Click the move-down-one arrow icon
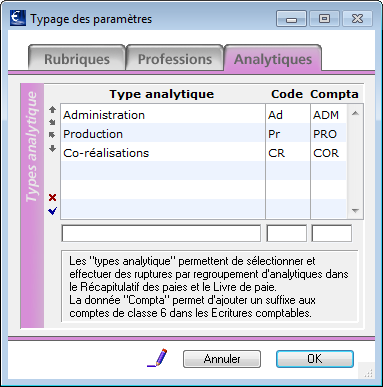The image size is (383, 387). [x=52, y=135]
